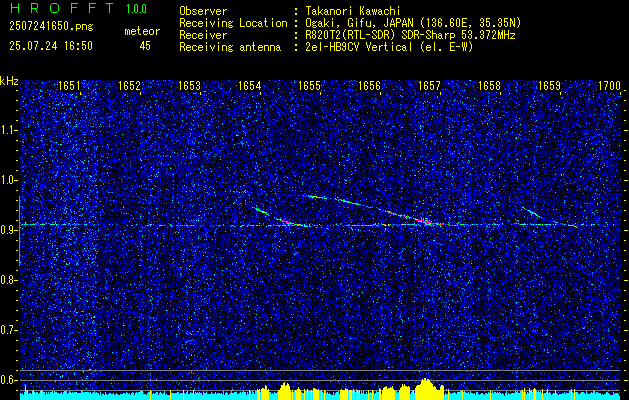This screenshot has width=629, height=400.
Task: Click the 0.7 kHz axis label
Action: pos(9,330)
